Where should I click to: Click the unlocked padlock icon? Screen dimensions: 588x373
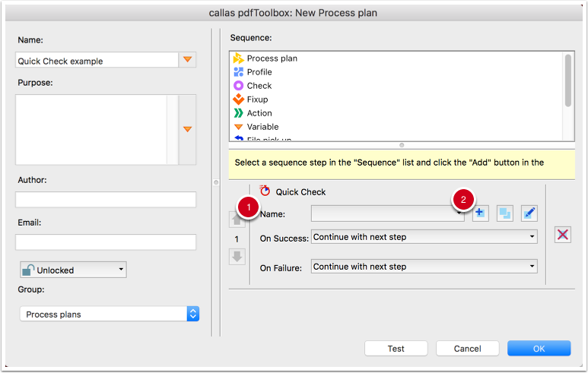[x=27, y=270]
